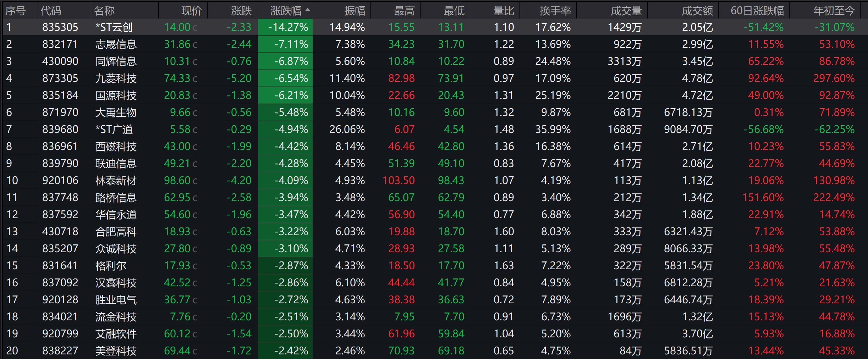
Task: Select stock 格利尔
Action: coord(111,266)
